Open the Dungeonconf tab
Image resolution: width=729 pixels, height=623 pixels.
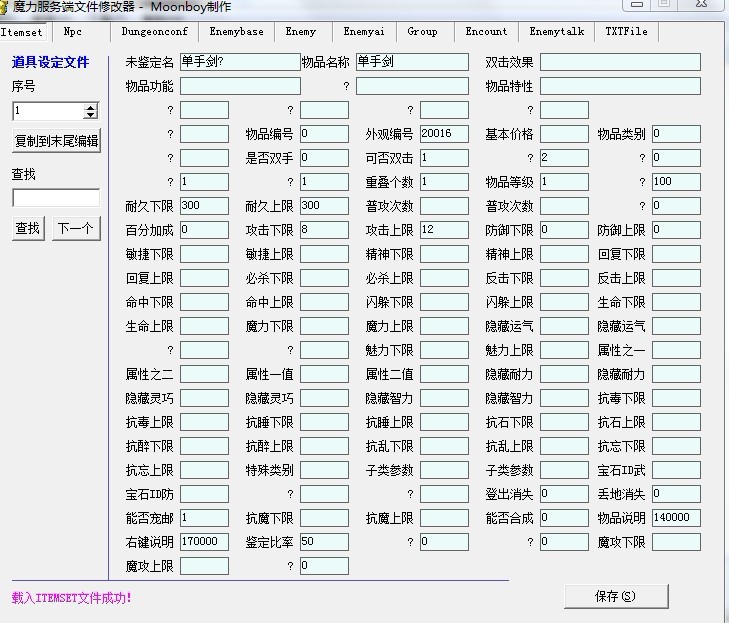tap(154, 32)
